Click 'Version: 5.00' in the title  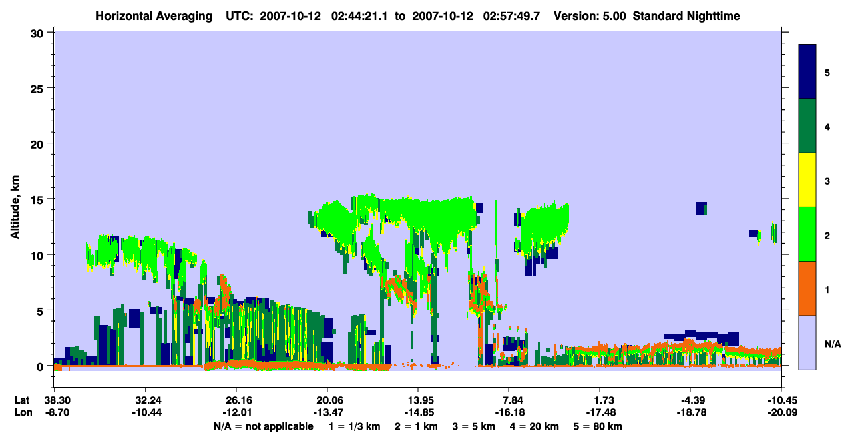pos(591,16)
